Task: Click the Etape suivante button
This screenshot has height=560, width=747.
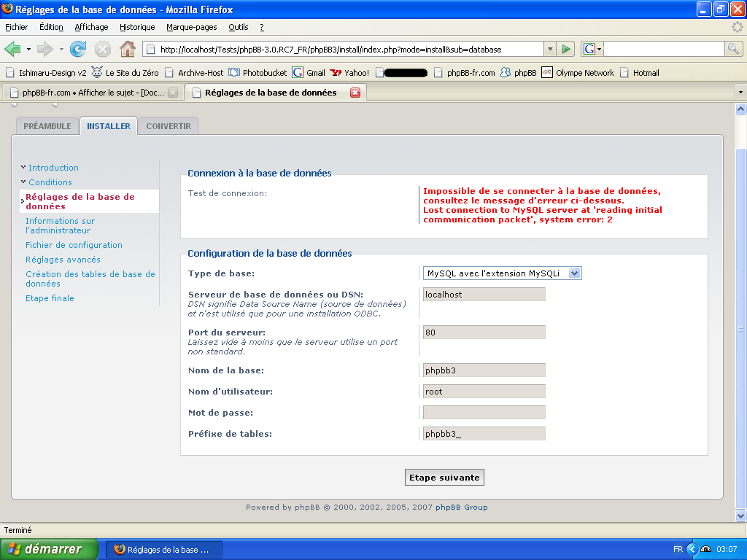Action: tap(444, 478)
